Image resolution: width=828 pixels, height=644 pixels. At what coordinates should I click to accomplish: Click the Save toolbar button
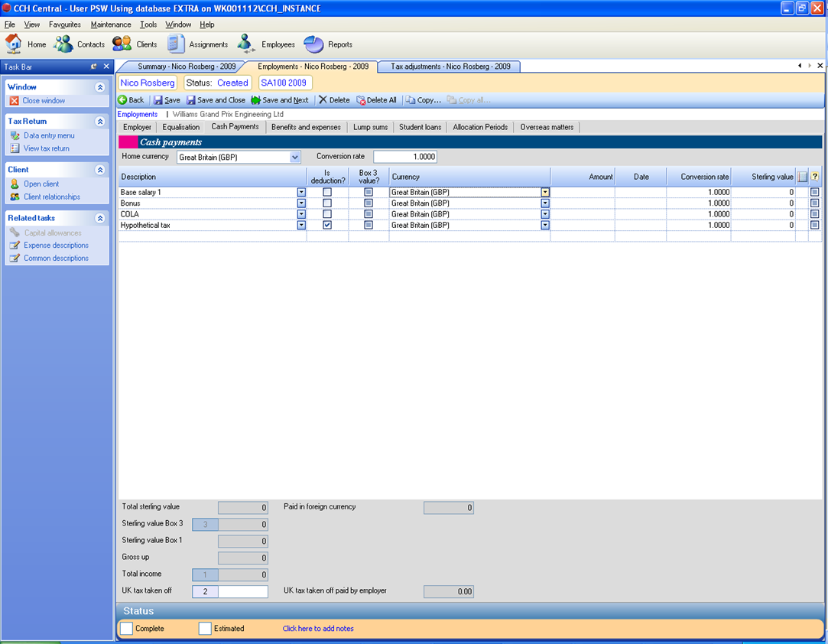167,100
